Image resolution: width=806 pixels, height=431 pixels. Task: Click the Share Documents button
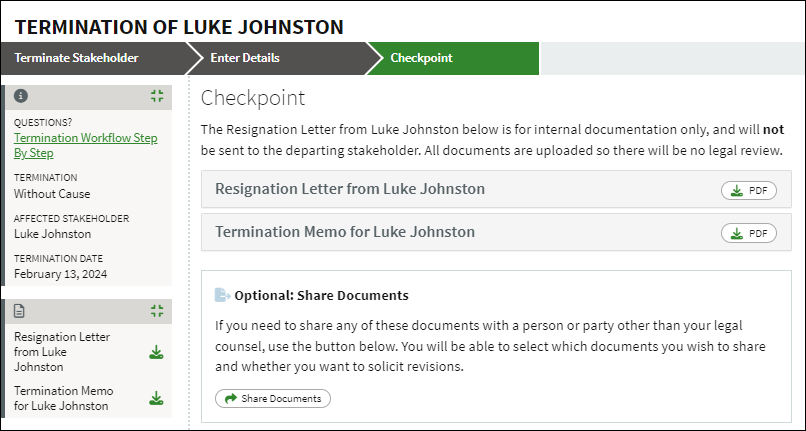272,398
